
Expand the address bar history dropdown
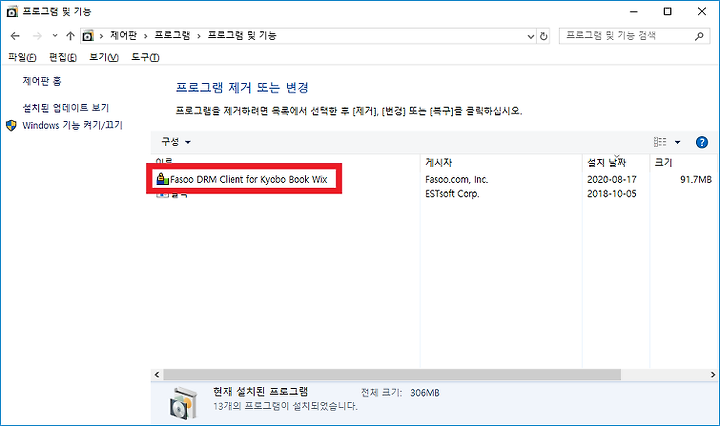coord(531,36)
